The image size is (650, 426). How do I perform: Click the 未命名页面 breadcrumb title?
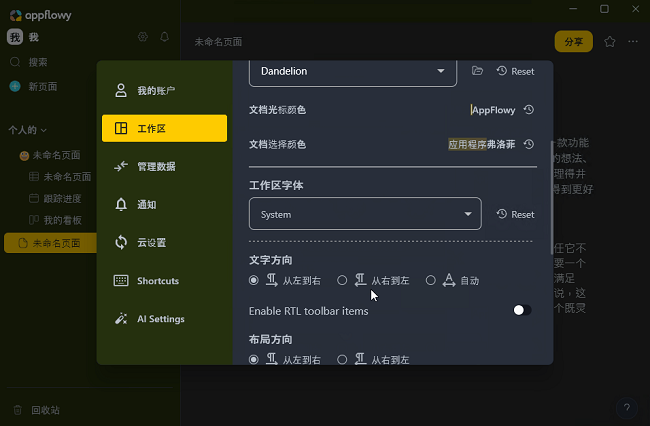(x=218, y=42)
